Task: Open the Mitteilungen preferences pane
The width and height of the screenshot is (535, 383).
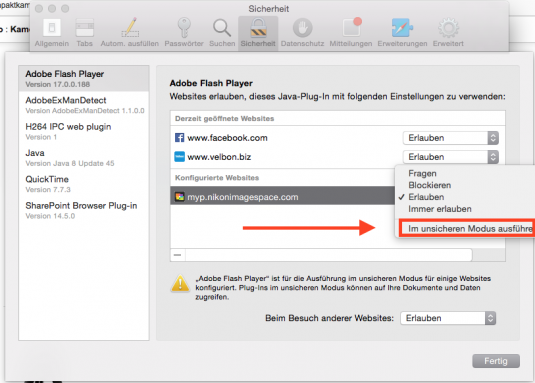Action: [351, 33]
